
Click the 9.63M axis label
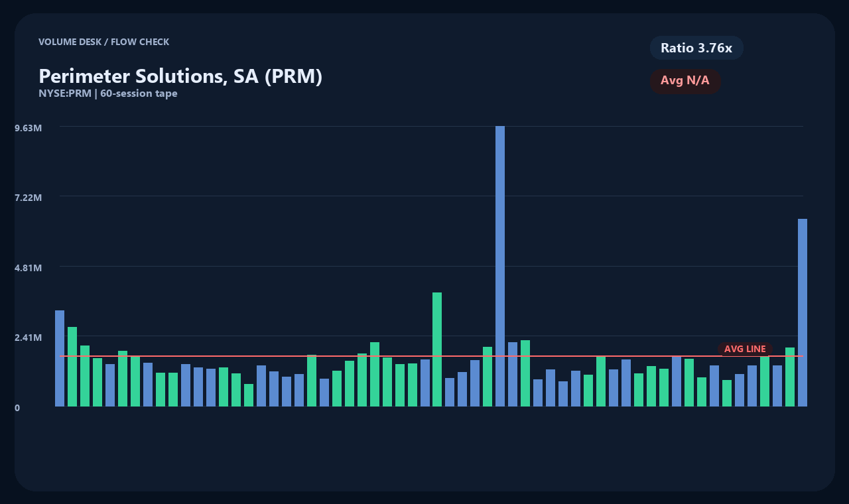28,127
